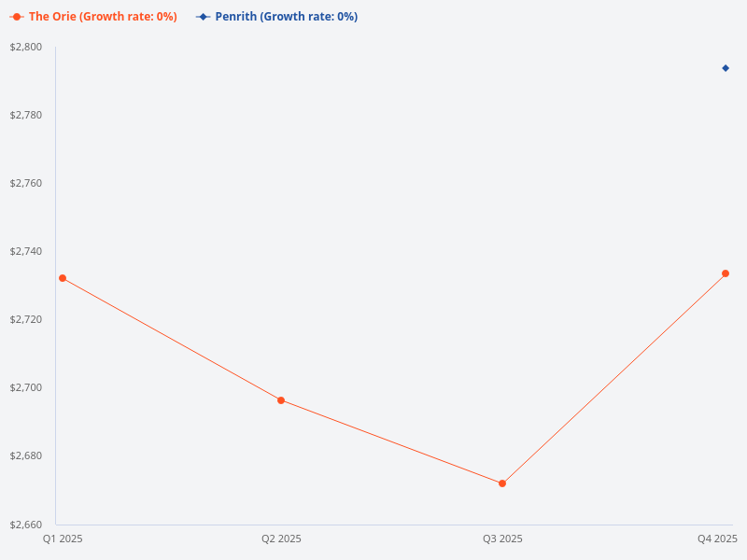The image size is (747, 560).
Task: Click Penrith's blue diamond Q4 data point
Action: click(726, 68)
